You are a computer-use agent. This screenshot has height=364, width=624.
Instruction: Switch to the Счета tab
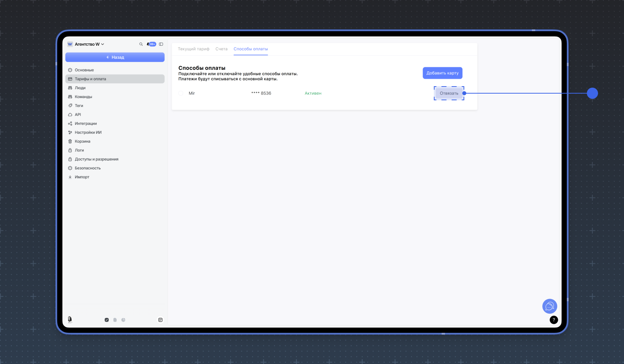tap(221, 49)
